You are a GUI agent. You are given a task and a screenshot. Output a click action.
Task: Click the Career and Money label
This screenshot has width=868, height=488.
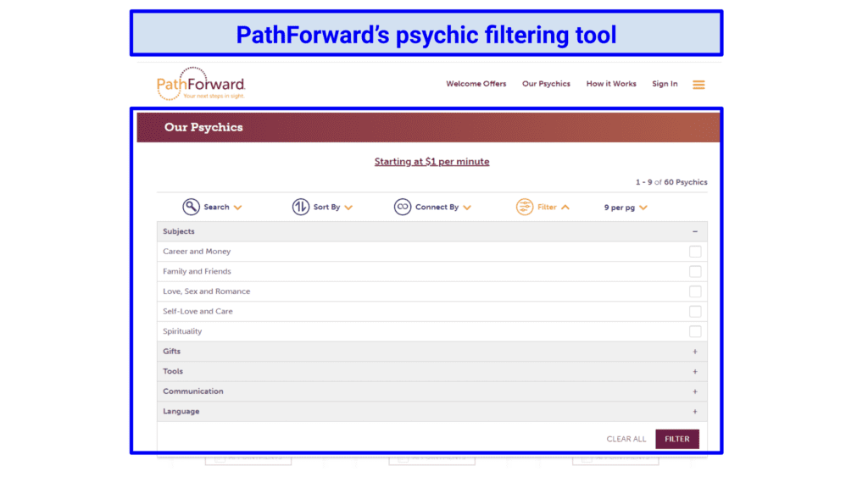[x=197, y=251]
